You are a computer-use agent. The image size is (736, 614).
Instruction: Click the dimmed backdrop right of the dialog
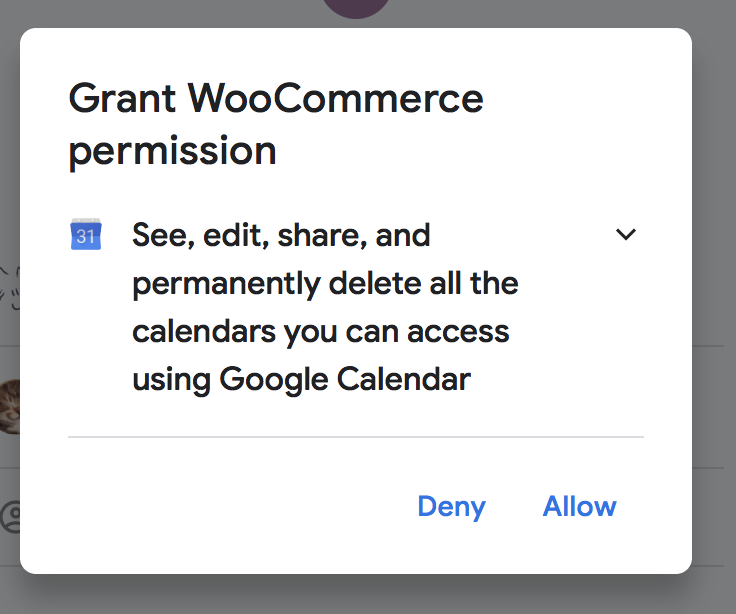[x=714, y=300]
